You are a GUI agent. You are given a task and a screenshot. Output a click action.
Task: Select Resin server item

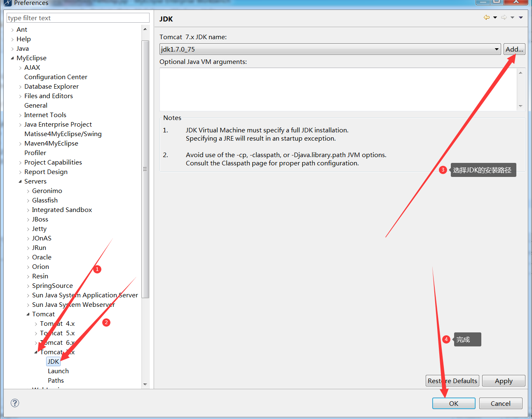click(40, 276)
